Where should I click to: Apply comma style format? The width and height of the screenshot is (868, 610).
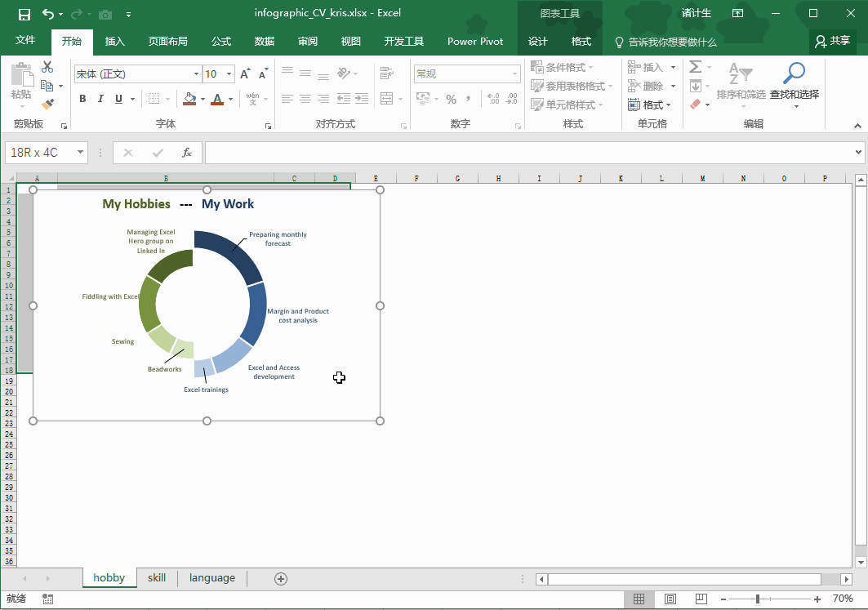(x=469, y=99)
